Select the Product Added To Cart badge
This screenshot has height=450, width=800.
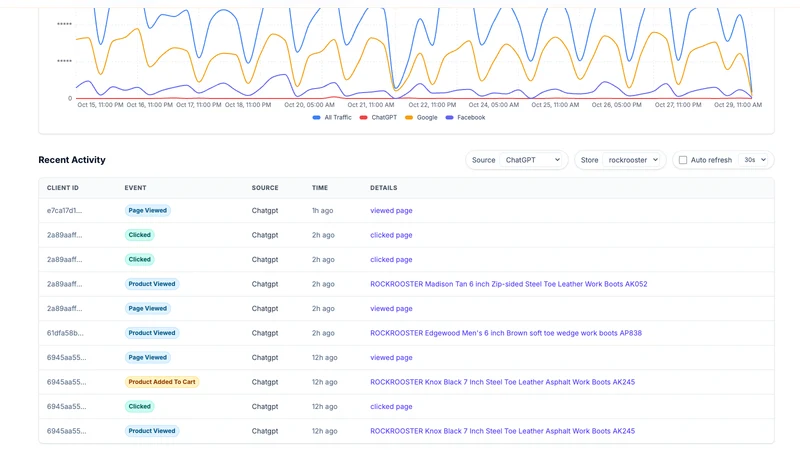162,382
